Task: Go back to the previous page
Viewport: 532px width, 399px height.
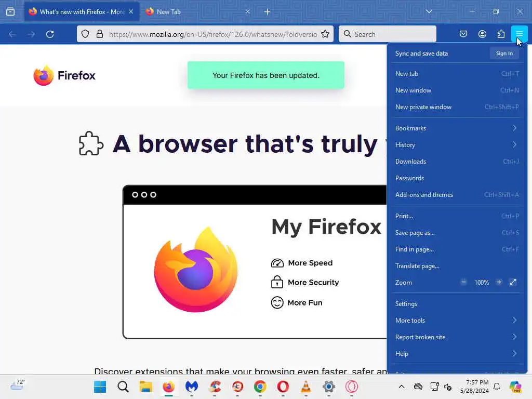Action: pos(12,34)
